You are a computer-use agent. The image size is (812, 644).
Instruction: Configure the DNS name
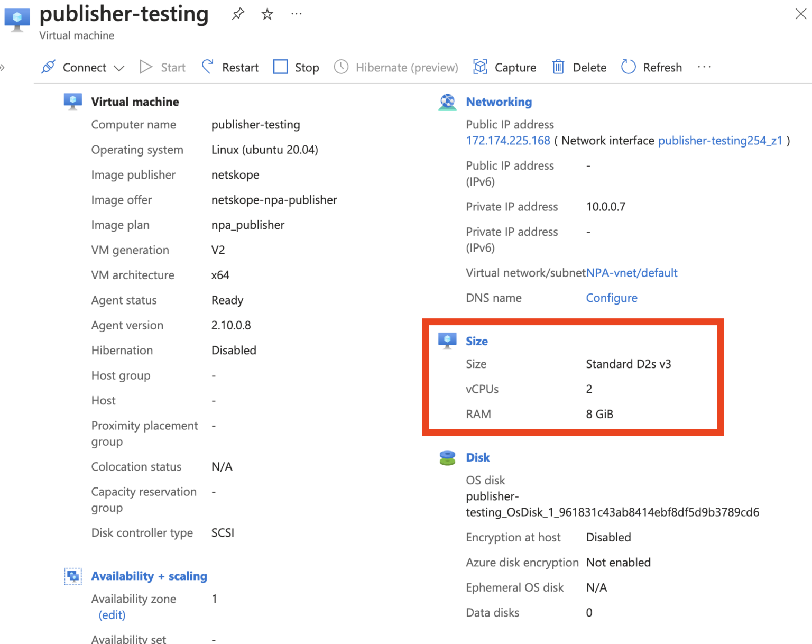[x=611, y=298]
